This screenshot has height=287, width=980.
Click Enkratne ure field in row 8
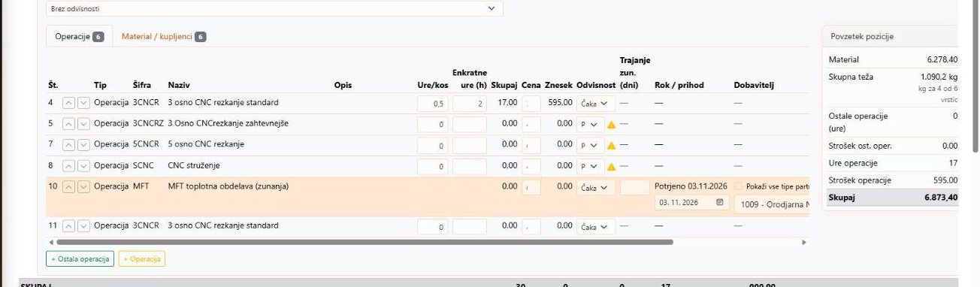click(470, 167)
